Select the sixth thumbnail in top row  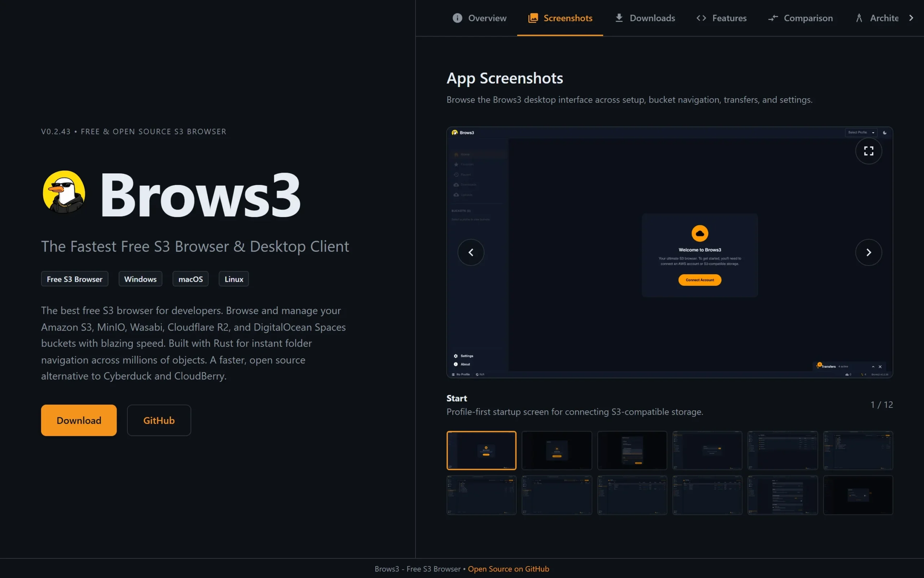pos(858,450)
